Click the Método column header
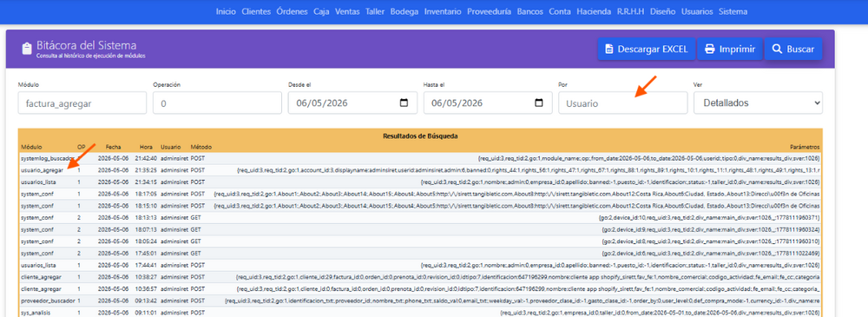The width and height of the screenshot is (868, 317). click(x=201, y=147)
